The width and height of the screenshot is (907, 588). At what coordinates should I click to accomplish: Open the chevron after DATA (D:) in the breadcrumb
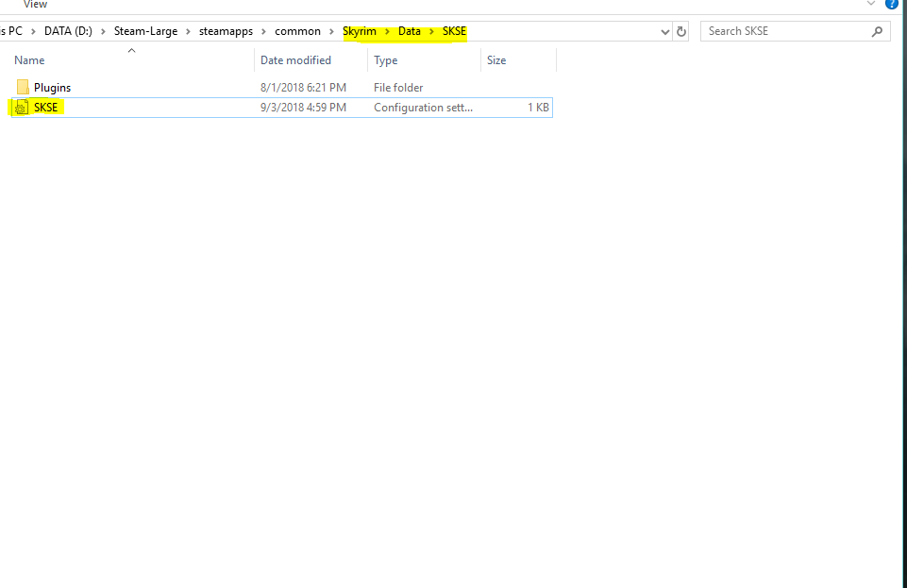pos(104,31)
